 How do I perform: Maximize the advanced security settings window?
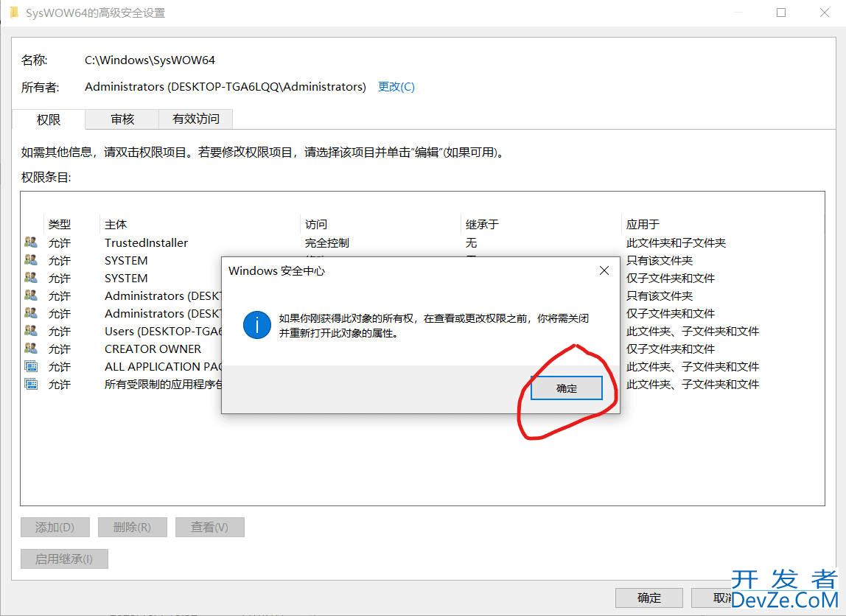coord(780,13)
